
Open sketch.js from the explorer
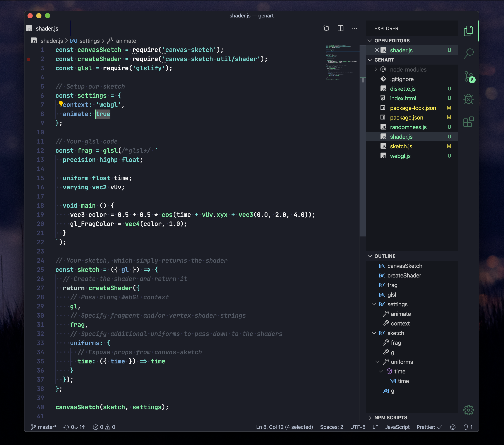[401, 146]
